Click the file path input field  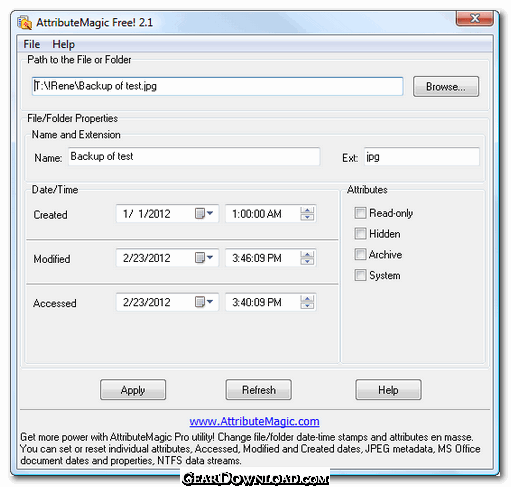click(217, 86)
